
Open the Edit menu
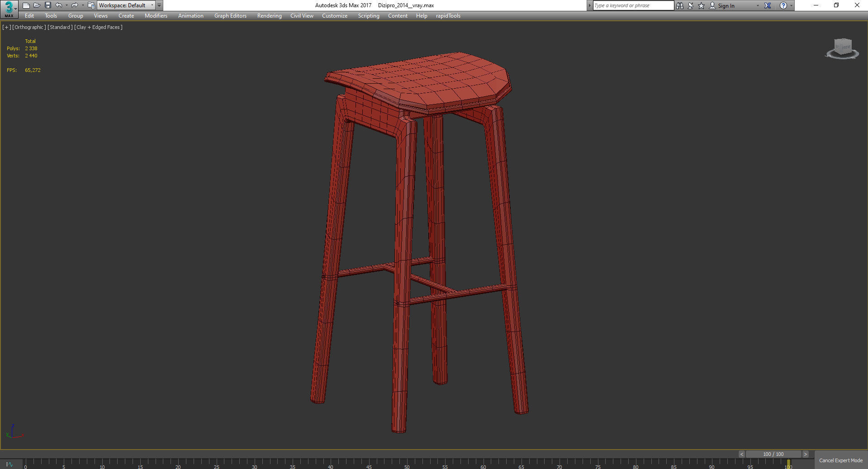click(x=29, y=16)
